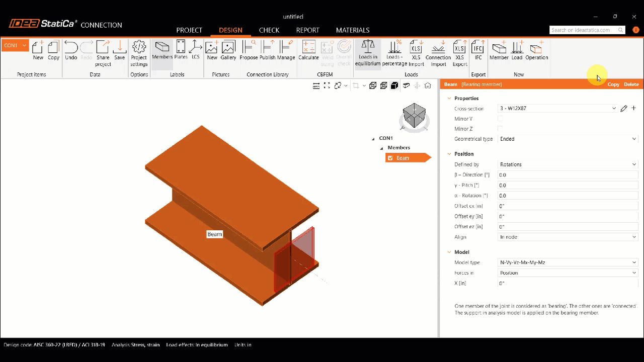Image resolution: width=644 pixels, height=362 pixels.
Task: Switch to the CHECK tab
Action: click(269, 30)
